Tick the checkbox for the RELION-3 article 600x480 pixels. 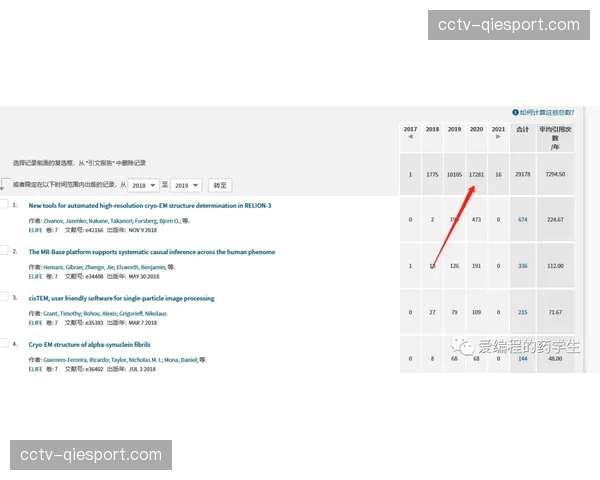(x=4, y=205)
